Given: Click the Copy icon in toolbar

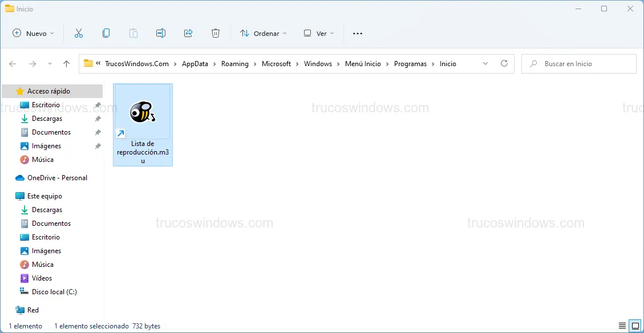Looking at the screenshot, I should coord(106,34).
